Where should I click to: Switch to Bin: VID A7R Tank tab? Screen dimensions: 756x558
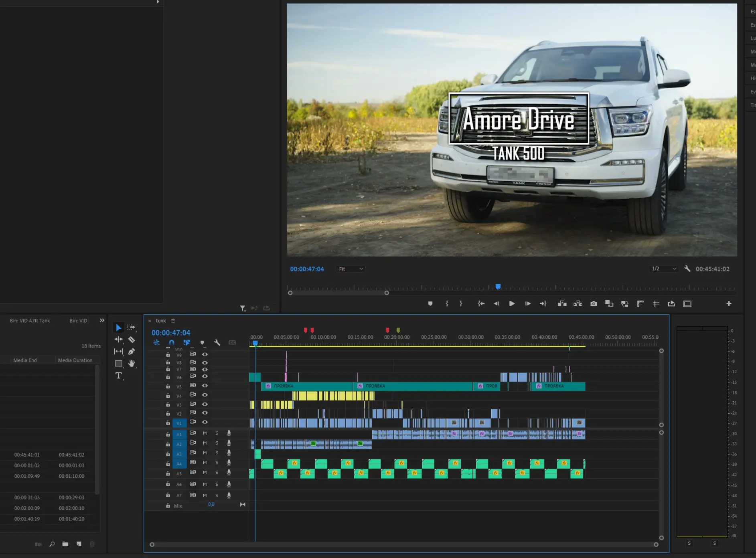tap(30, 321)
